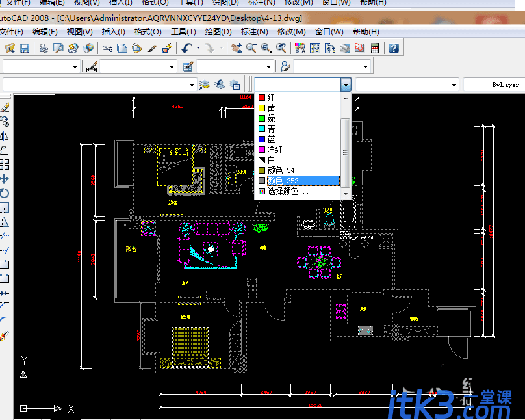Open the ByLayer lineweight dropdown
This screenshot has height=420, width=525.
pyautogui.click(x=494, y=85)
